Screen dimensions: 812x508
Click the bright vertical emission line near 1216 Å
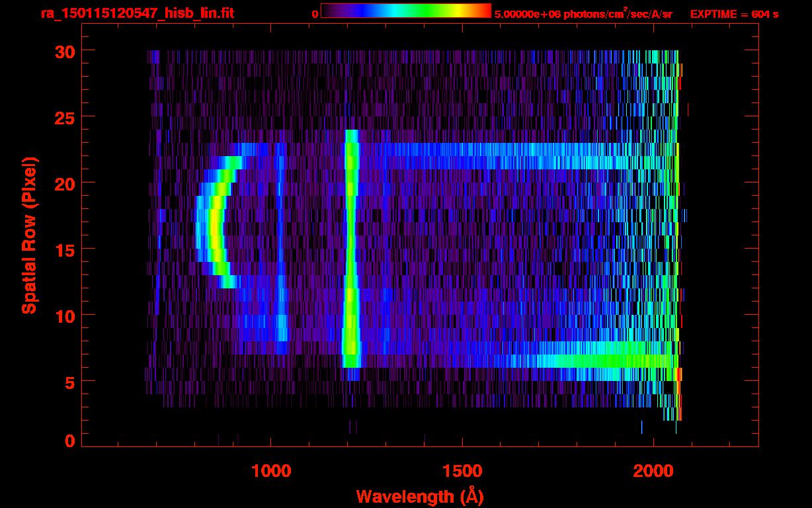[350, 251]
